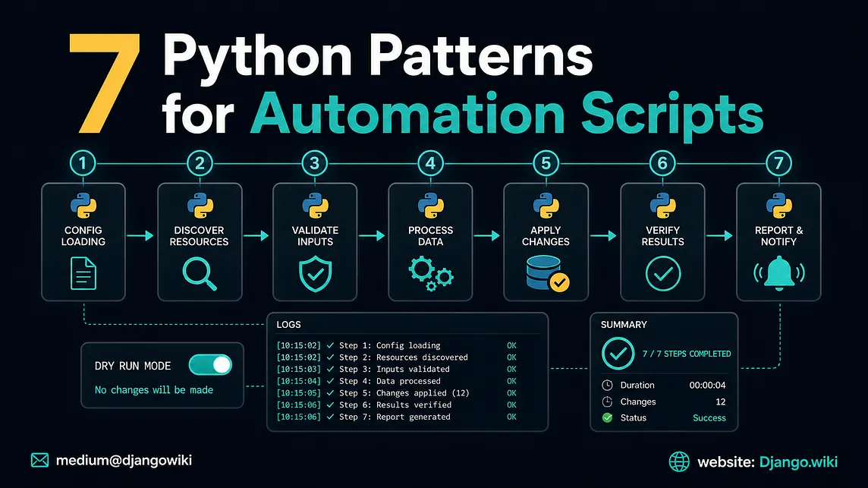Click the checkmark beside Step 3: Inputs validated

point(331,369)
